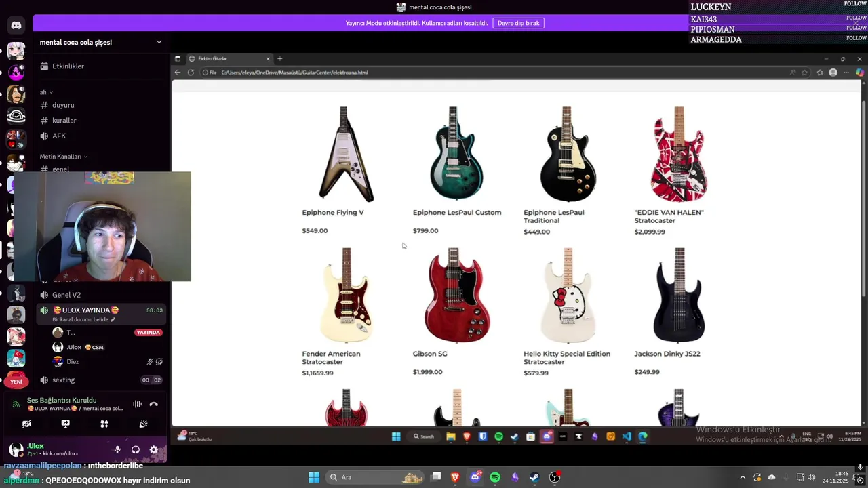Image resolution: width=868 pixels, height=488 pixels.
Task: Collapse the 'ah' channel category
Action: [46, 92]
